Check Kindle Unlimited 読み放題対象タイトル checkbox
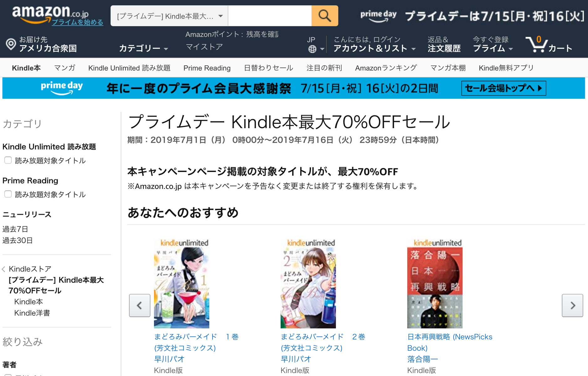588x376 pixels. tap(8, 160)
